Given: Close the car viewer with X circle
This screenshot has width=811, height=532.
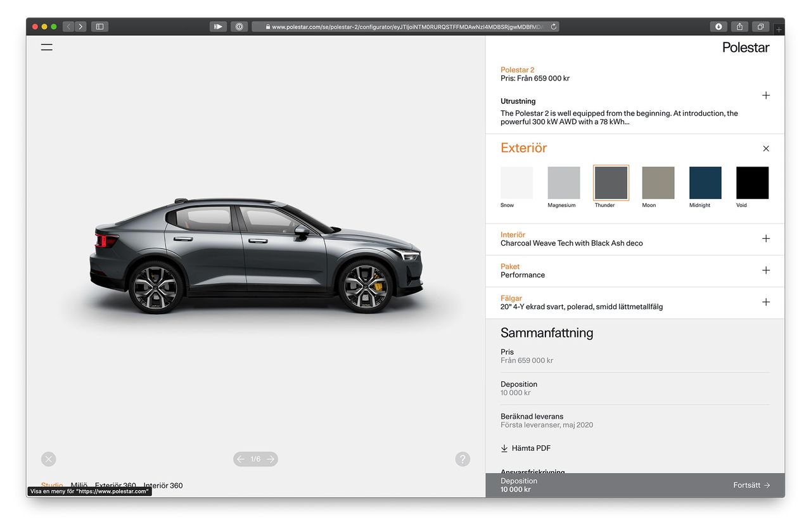Looking at the screenshot, I should click(49, 459).
